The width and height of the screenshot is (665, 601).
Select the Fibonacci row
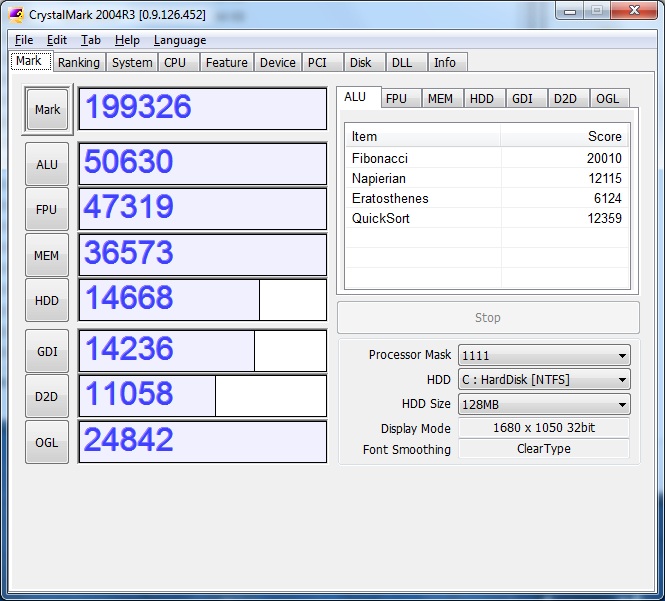coord(487,158)
